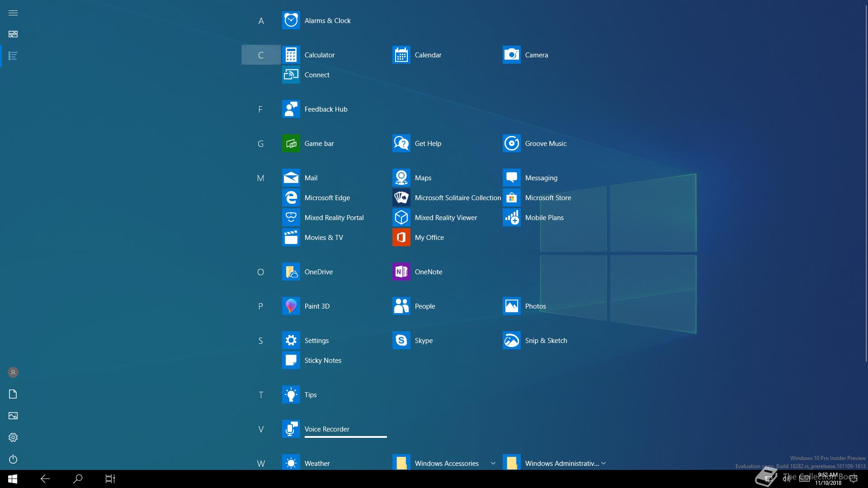Open Documents from Start sidebar
The height and width of the screenshot is (488, 868).
13,394
